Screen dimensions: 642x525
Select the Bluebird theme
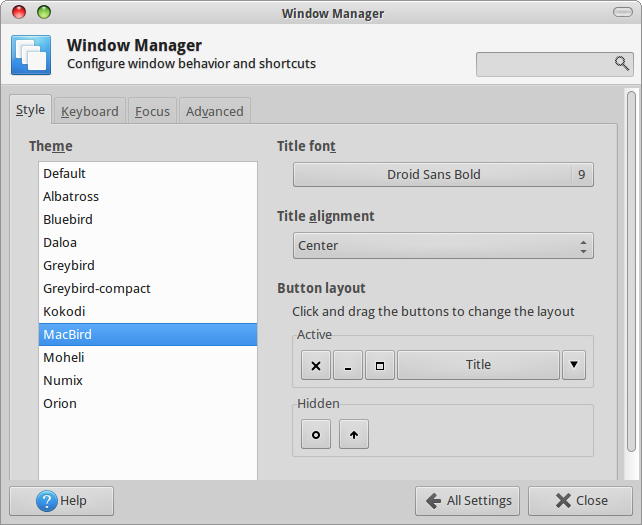pyautogui.click(x=148, y=220)
